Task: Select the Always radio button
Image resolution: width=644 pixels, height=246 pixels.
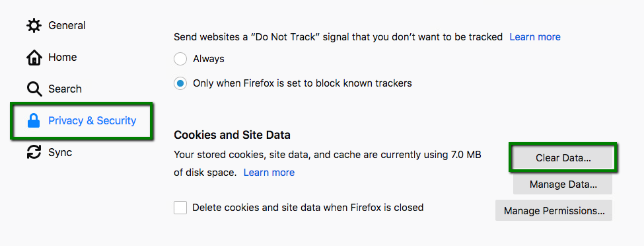Action: [180, 59]
